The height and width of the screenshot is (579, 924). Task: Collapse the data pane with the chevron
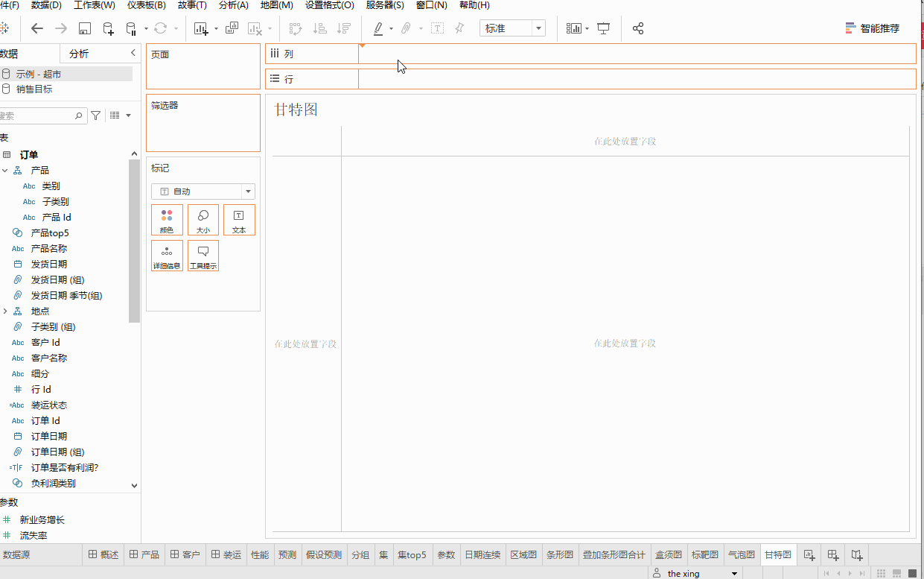tap(133, 53)
